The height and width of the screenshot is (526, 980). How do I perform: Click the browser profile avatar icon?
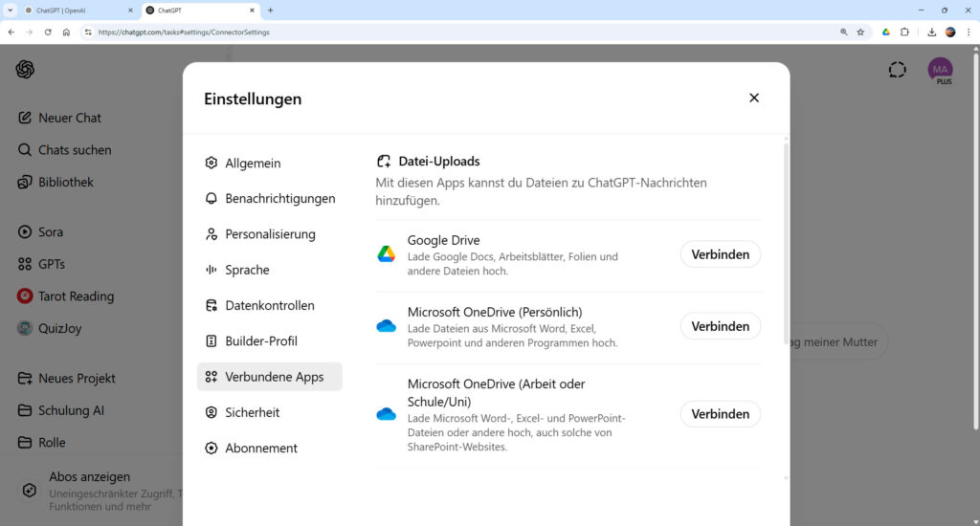click(x=950, y=33)
